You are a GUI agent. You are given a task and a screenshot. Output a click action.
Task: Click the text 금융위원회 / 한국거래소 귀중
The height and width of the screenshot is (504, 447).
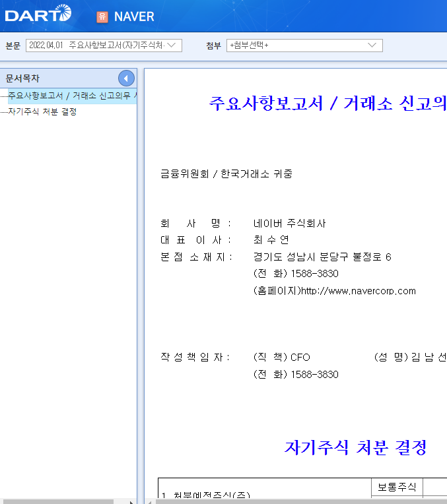[226, 174]
